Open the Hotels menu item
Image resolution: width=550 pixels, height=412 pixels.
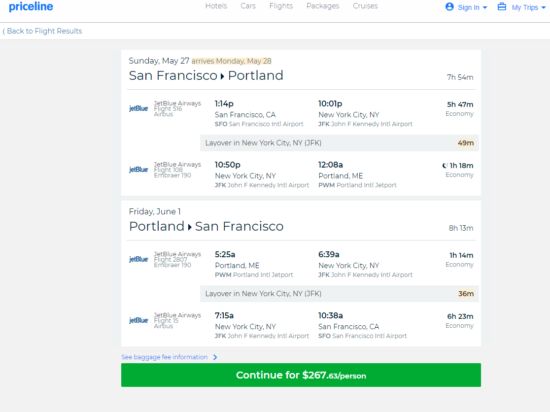(216, 6)
